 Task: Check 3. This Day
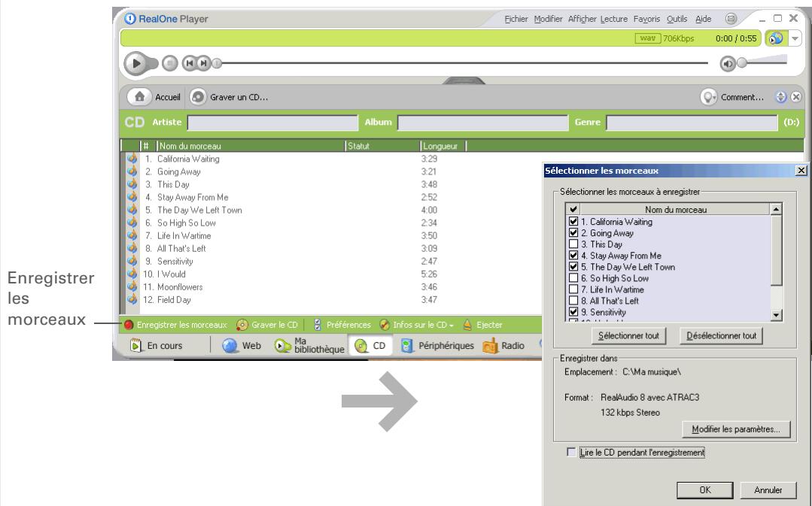pyautogui.click(x=573, y=244)
